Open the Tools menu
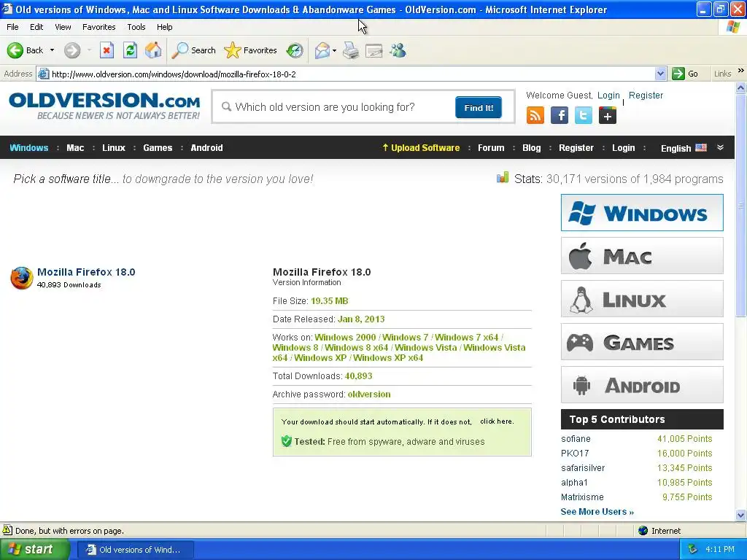Viewport: 747px width, 560px height. (x=136, y=27)
